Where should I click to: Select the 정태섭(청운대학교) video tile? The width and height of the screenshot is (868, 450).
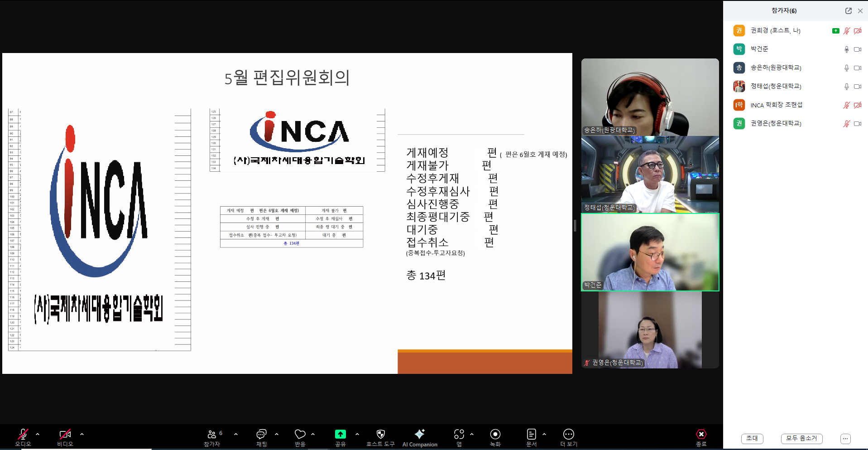[x=650, y=174]
